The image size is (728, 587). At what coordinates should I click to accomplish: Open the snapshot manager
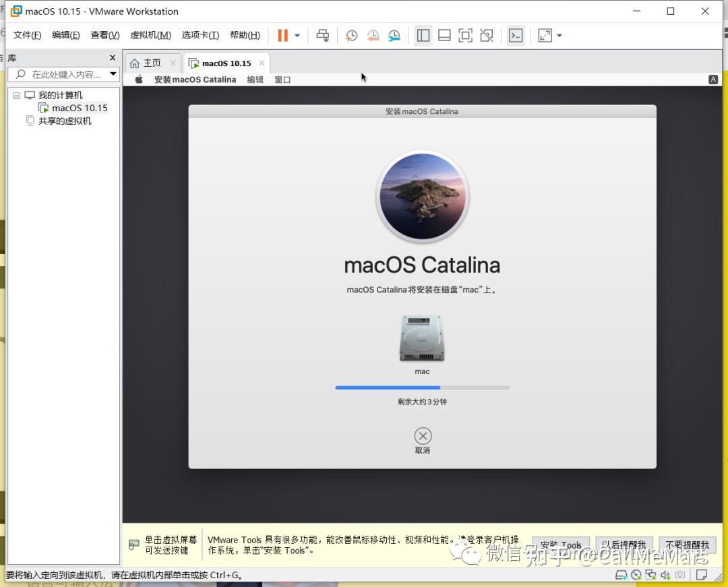(394, 35)
